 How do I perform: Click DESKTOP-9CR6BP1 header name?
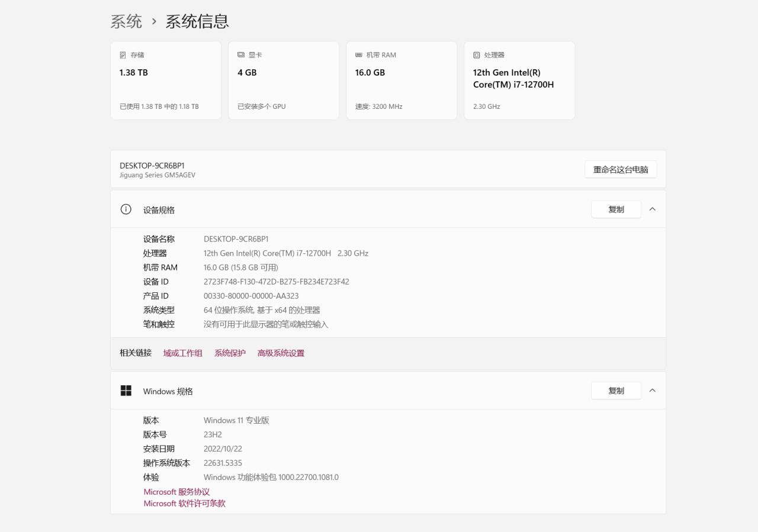coord(152,166)
